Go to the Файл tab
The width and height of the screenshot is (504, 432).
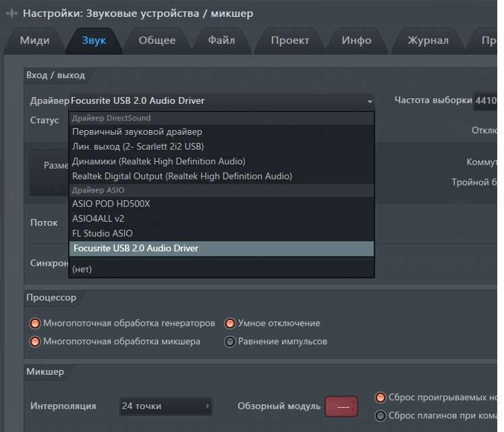tap(221, 40)
